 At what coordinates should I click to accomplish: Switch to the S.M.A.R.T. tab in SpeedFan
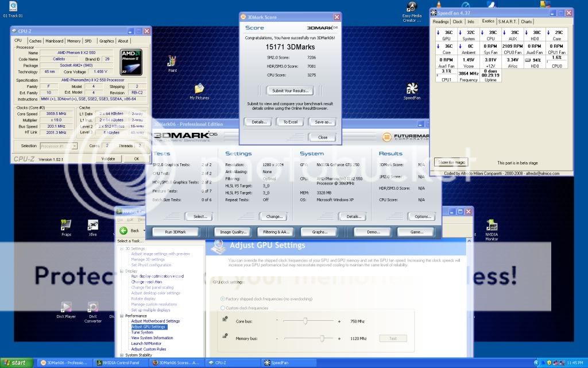pyautogui.click(x=507, y=22)
